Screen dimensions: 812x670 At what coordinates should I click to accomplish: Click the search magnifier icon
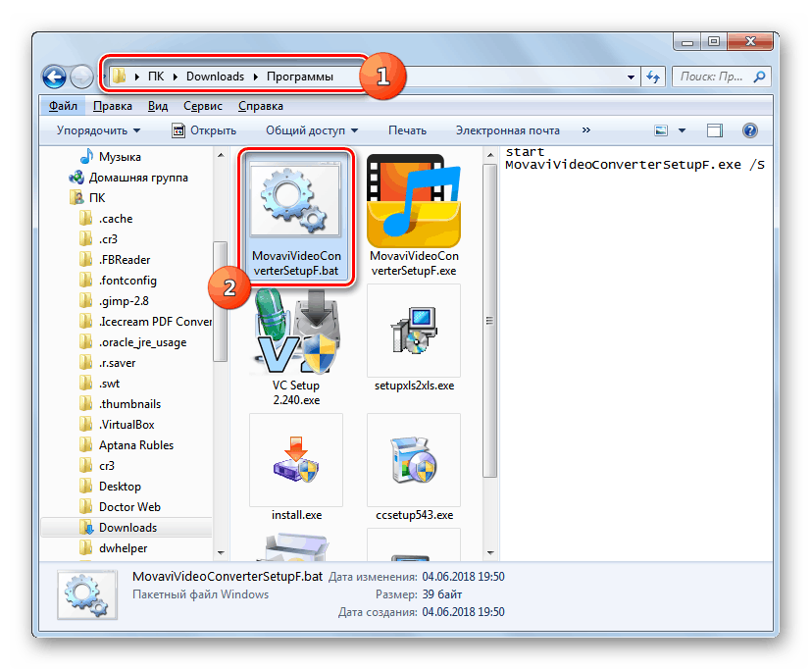(759, 77)
